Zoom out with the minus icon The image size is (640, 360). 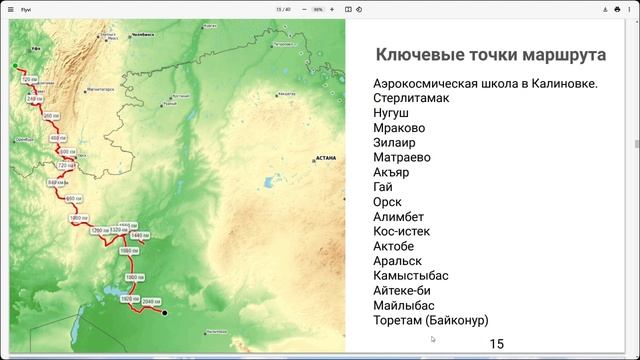point(304,9)
